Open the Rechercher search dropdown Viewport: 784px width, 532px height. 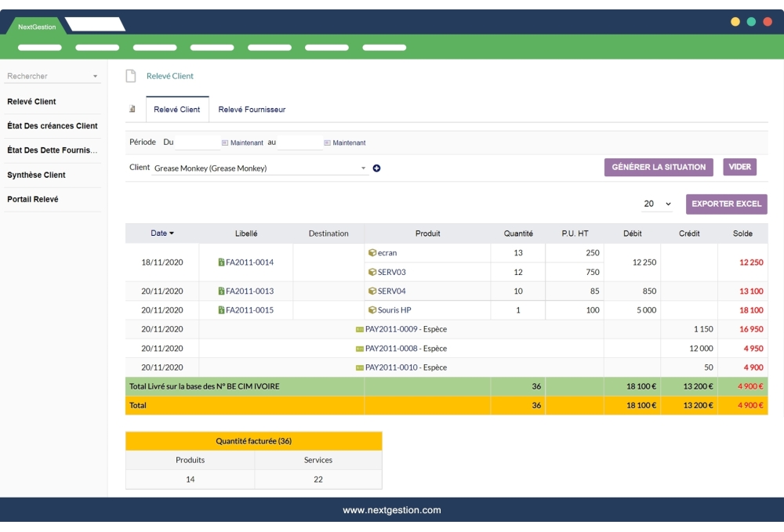(53, 74)
